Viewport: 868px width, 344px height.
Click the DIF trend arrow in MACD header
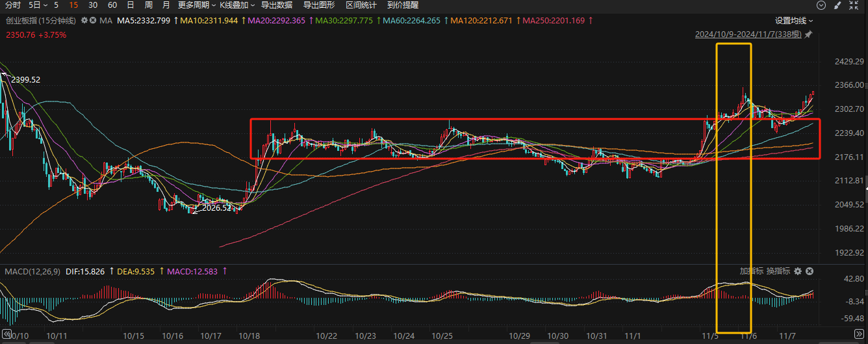click(x=110, y=271)
